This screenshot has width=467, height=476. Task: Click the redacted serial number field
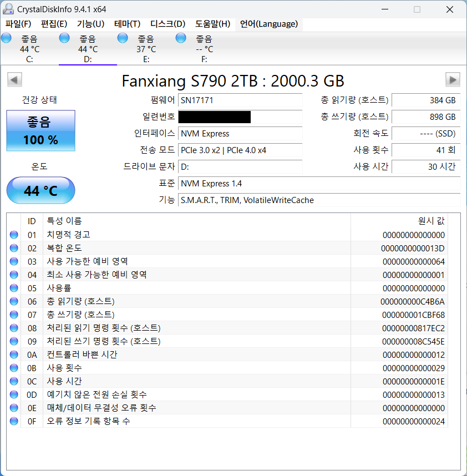[x=240, y=117]
